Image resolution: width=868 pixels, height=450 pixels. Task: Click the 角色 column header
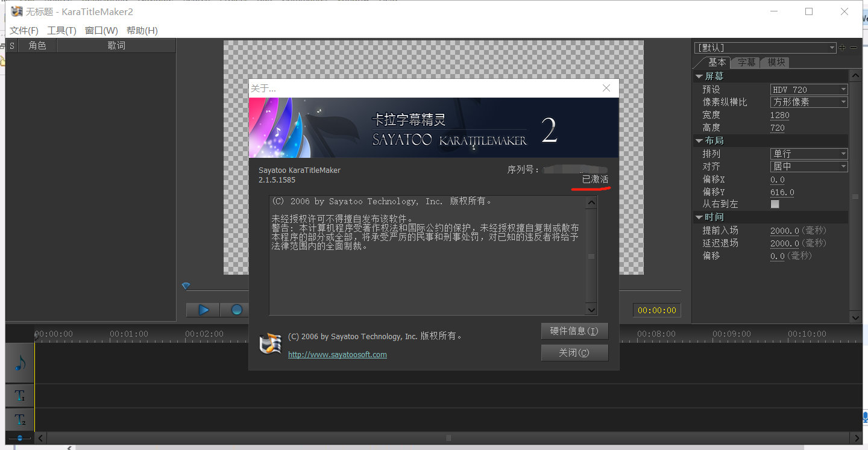(x=37, y=46)
